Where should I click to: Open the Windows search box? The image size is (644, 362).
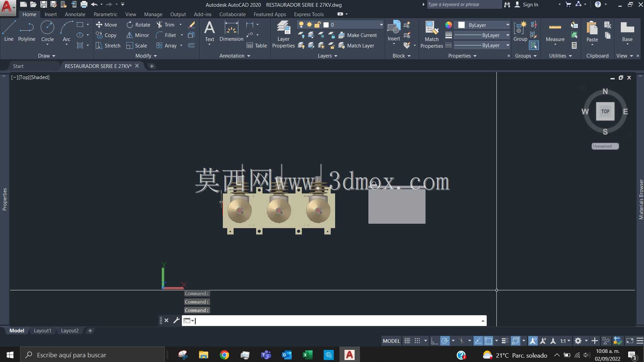[93, 355]
